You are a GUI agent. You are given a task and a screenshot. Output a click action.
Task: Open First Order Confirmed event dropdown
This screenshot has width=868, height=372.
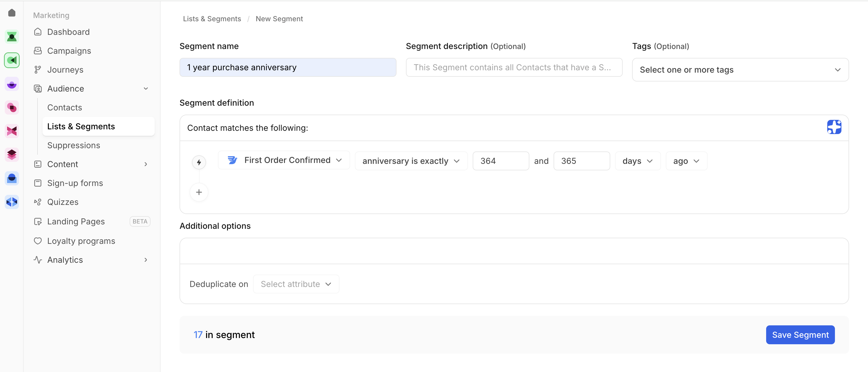coord(284,160)
